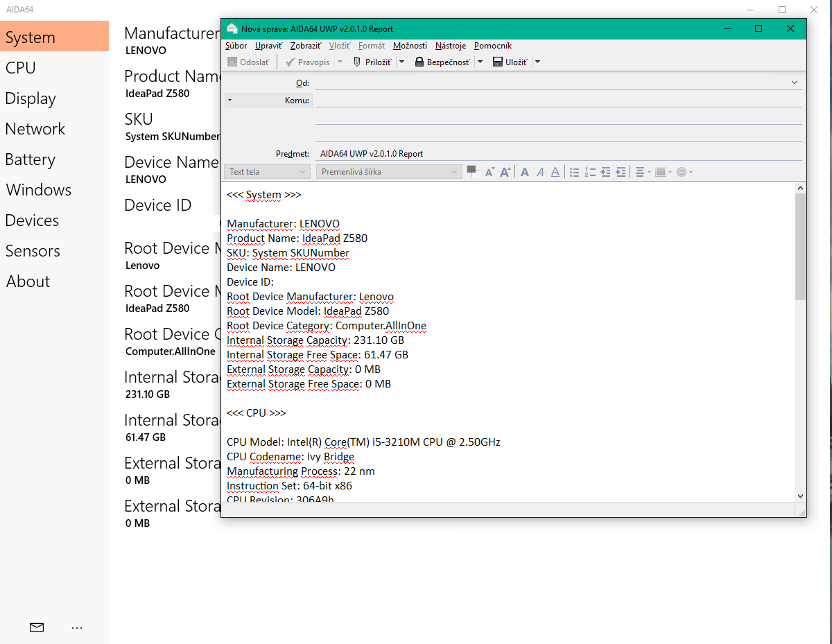Screen dimensions: 832x644
Task: Click the Uložiť save button
Action: [510, 62]
